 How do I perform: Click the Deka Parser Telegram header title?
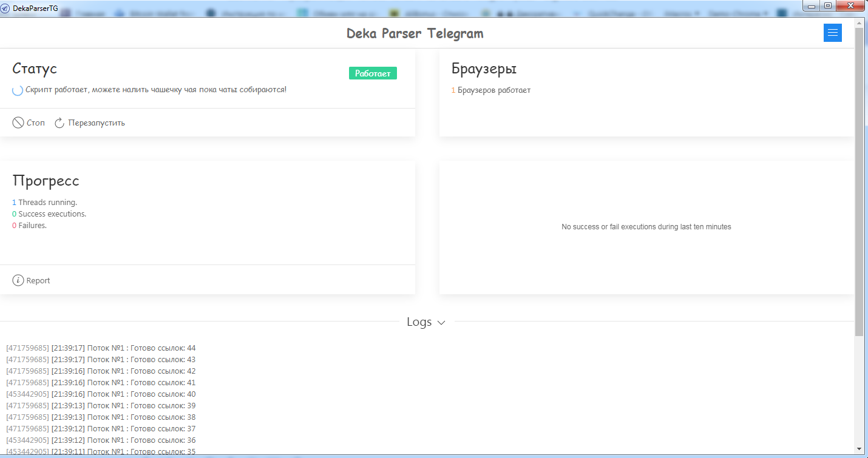[415, 33]
